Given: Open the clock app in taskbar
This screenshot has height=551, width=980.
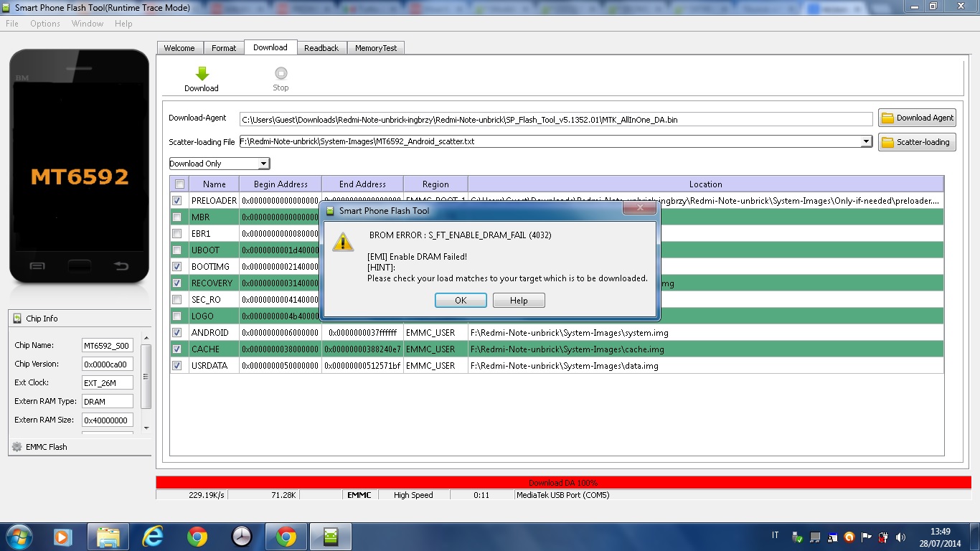Looking at the screenshot, I should coord(242,537).
